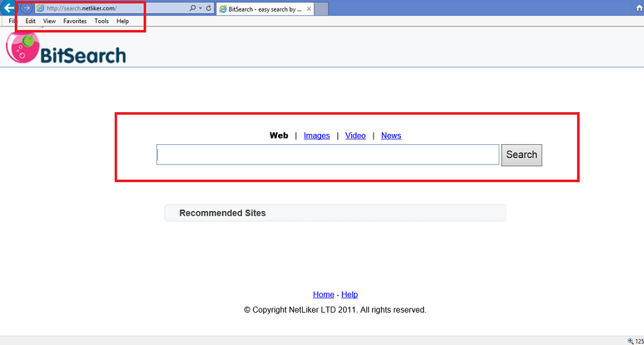
Task: Click the browser Forward arrow button
Action: (x=26, y=8)
